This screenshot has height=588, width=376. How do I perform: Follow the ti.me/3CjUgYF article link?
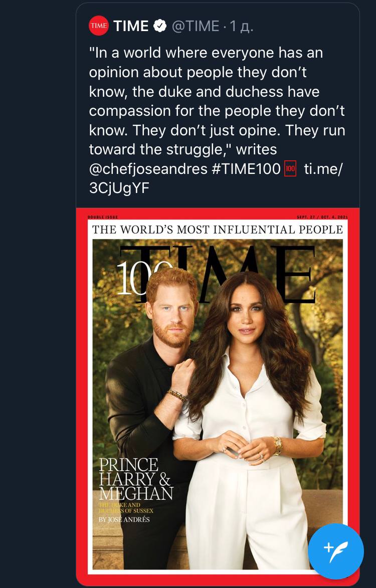point(323,169)
